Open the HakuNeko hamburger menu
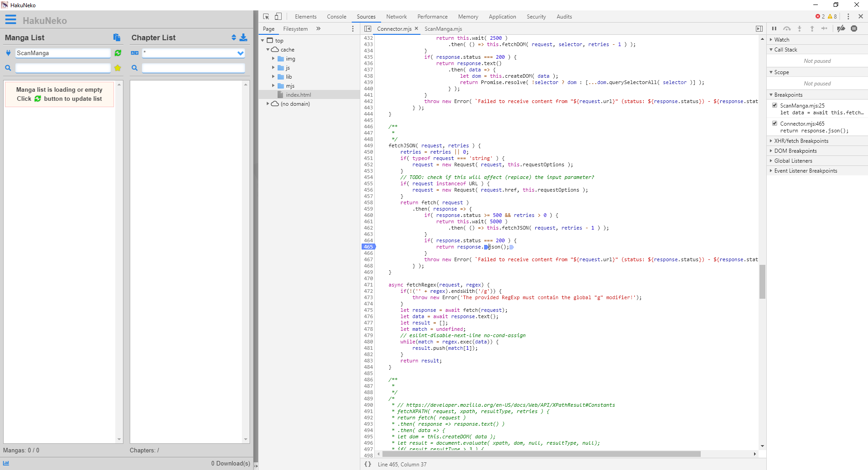 (x=10, y=20)
